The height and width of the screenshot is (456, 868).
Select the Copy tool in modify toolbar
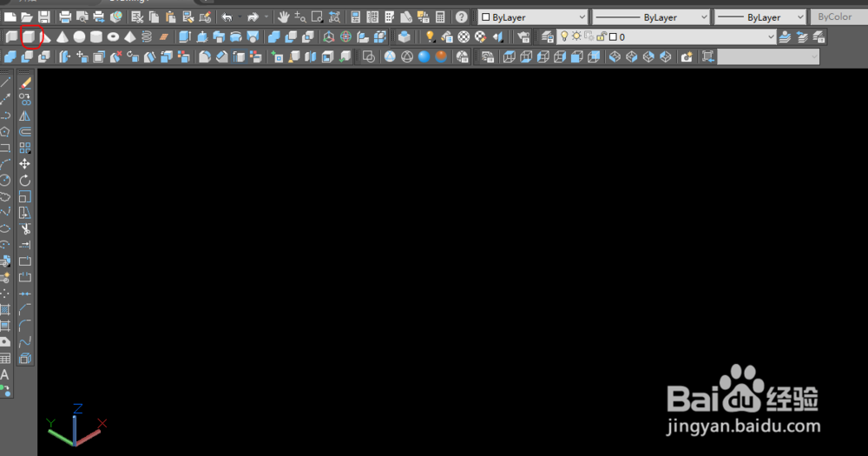pos(25,100)
